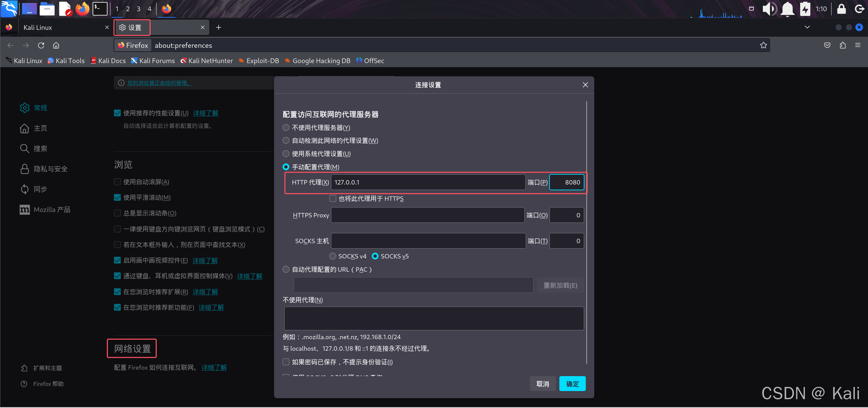This screenshot has width=868, height=408.
Task: Click the home page icon
Action: point(56,45)
